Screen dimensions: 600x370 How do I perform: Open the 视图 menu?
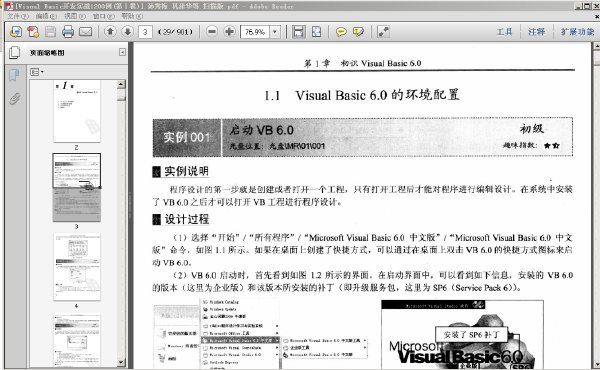coord(75,16)
